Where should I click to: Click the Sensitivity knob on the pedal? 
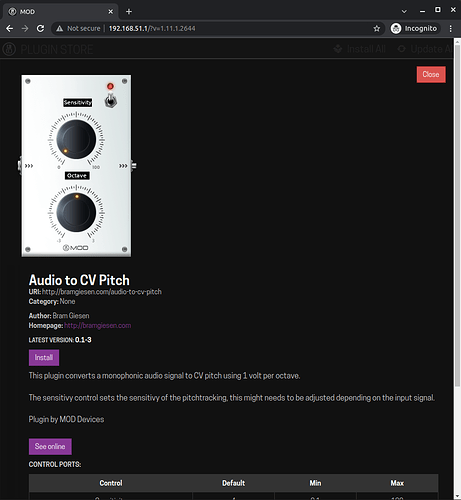76,139
